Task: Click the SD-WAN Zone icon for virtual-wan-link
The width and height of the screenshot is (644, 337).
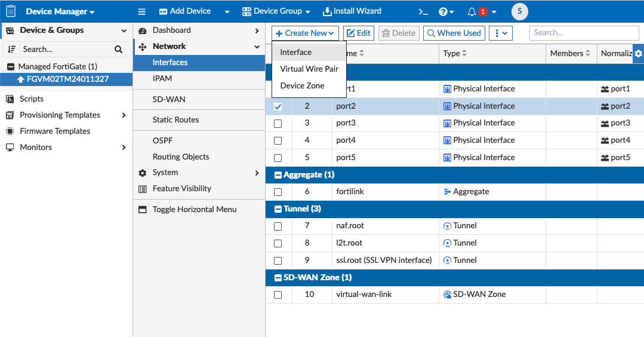Action: 447,294
